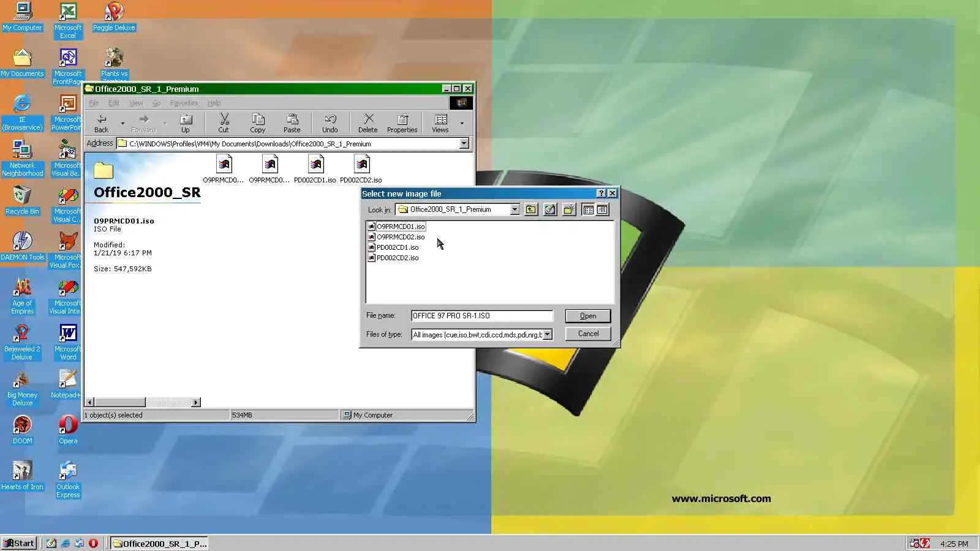Select O9PRMCD02.iso in the dialog list
Viewport: 980px width, 551px height.
(396, 237)
